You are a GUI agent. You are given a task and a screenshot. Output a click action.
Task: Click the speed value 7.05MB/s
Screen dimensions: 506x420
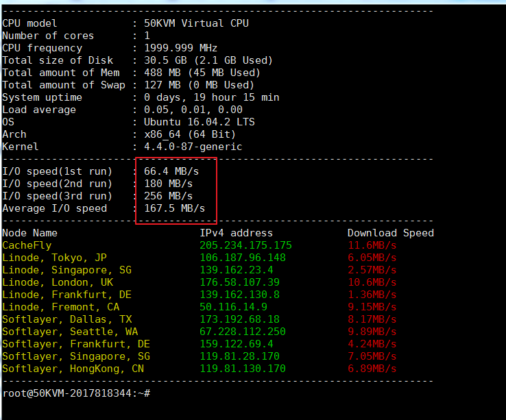[372, 356]
